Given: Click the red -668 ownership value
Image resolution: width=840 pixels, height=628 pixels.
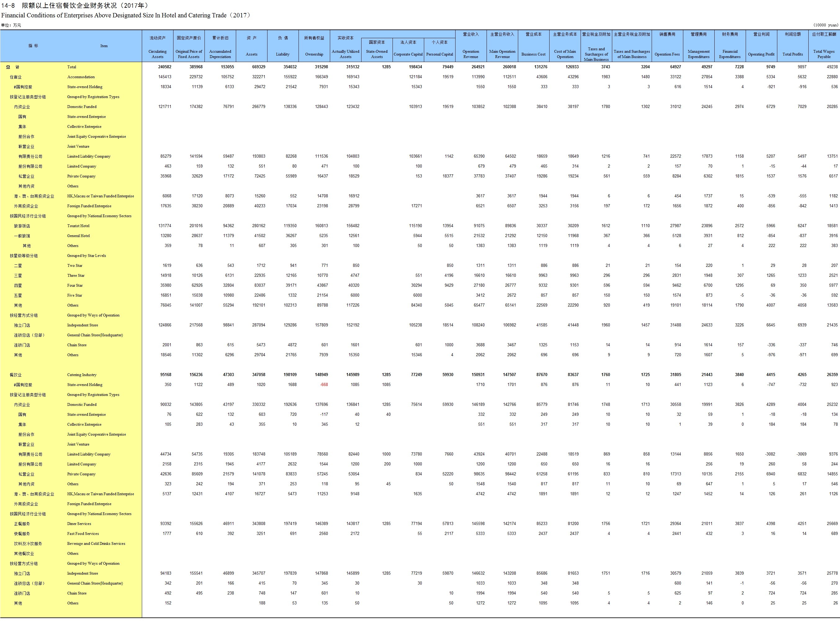Looking at the screenshot, I should [x=324, y=385].
